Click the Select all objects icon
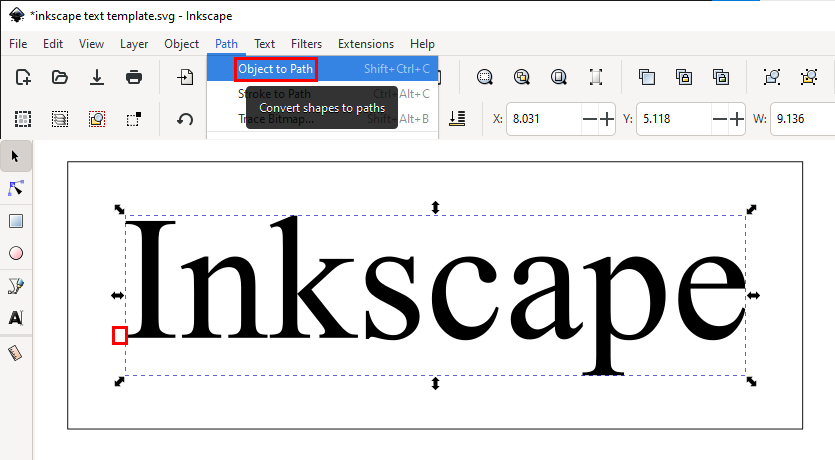The height and width of the screenshot is (460, 835). click(x=23, y=119)
